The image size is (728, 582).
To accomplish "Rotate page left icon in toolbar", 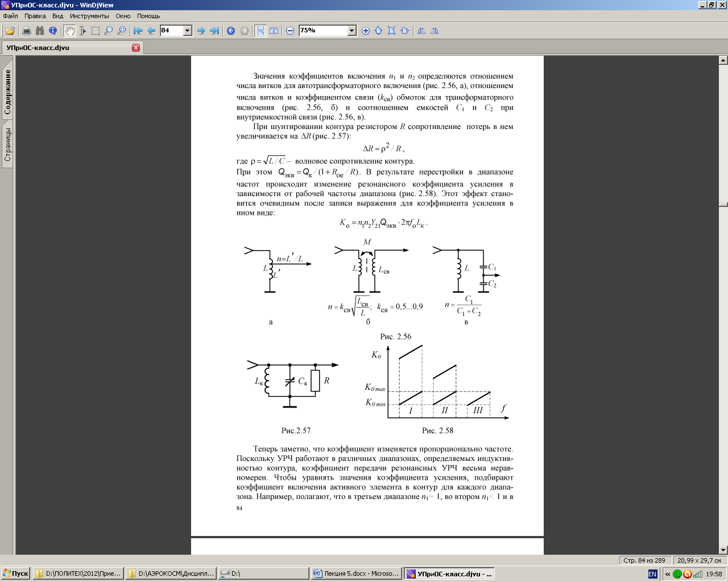I will coord(421,31).
